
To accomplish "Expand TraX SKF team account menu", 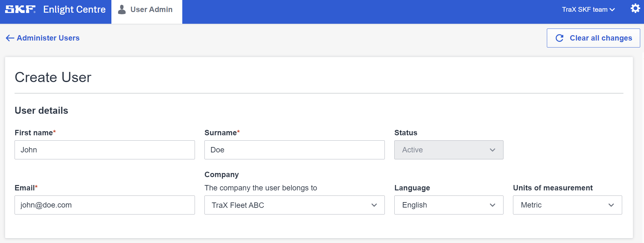I will coord(588,10).
